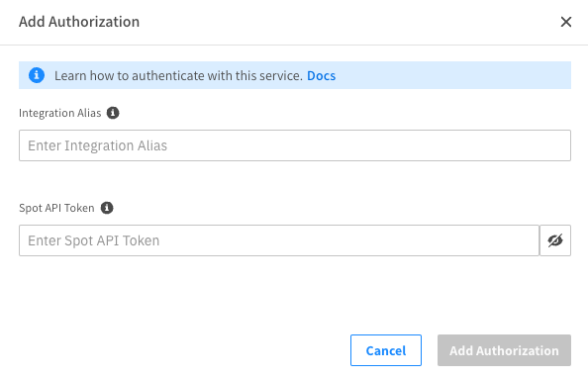Show the hidden token using crossed-eye button
This screenshot has height=379, width=588.
555,240
